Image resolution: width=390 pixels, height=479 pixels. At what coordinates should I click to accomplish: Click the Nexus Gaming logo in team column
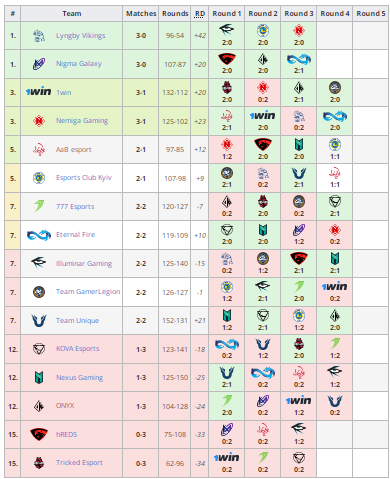[39, 378]
